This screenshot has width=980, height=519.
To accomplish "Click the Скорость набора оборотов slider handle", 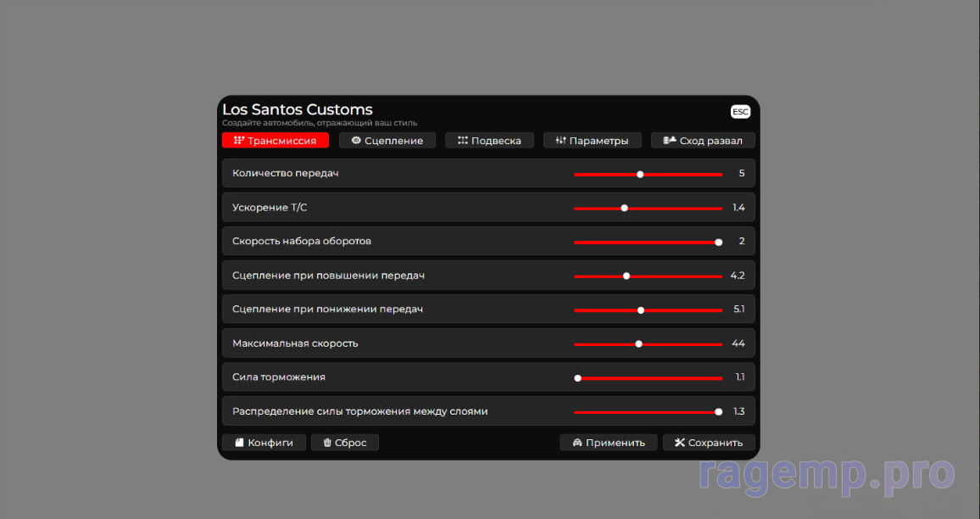I will tap(719, 242).
